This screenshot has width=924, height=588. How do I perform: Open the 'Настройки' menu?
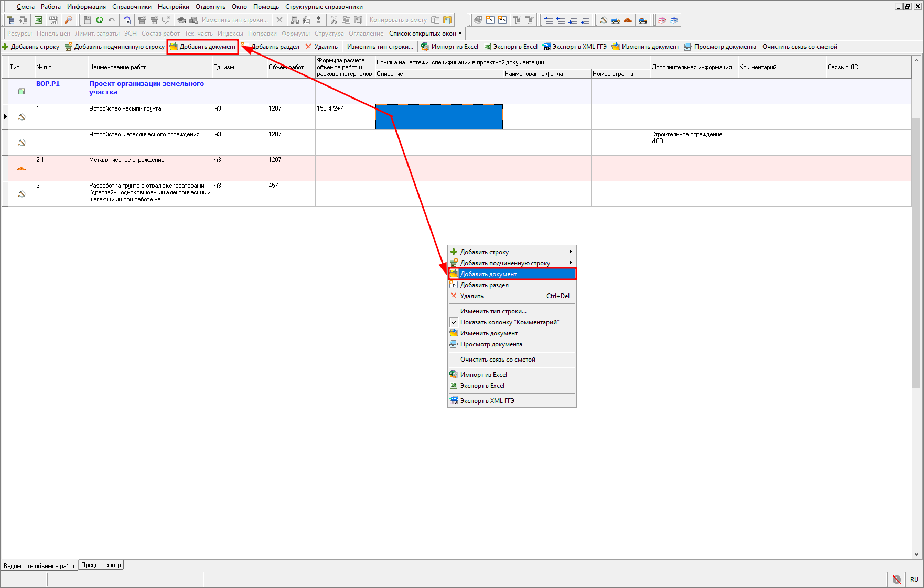tap(173, 7)
